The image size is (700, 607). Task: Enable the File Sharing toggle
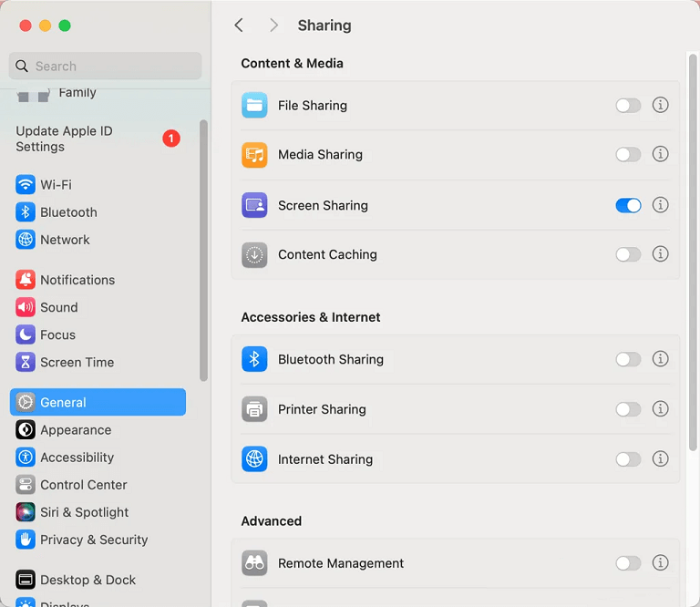coord(628,106)
